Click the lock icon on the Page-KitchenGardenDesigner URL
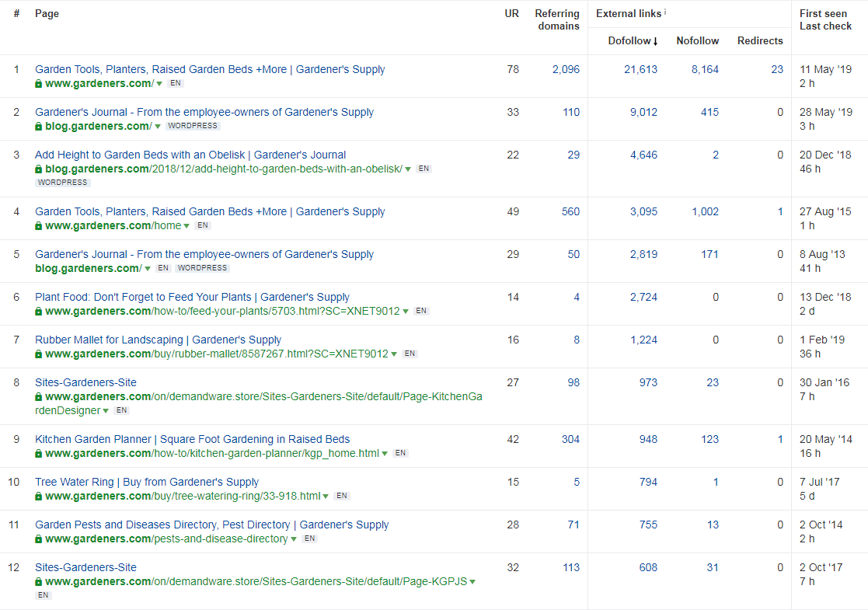 [38, 396]
